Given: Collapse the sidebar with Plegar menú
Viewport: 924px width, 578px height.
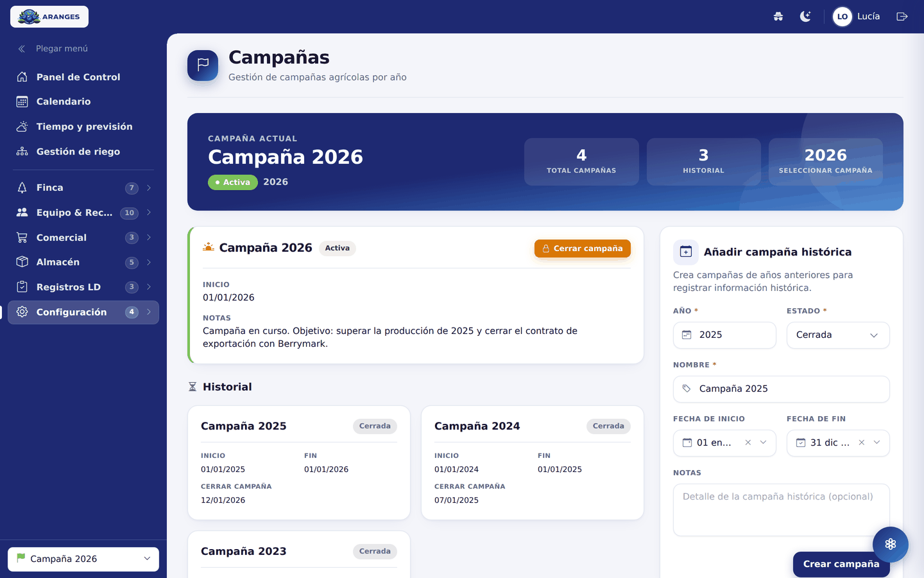Looking at the screenshot, I should 53,49.
